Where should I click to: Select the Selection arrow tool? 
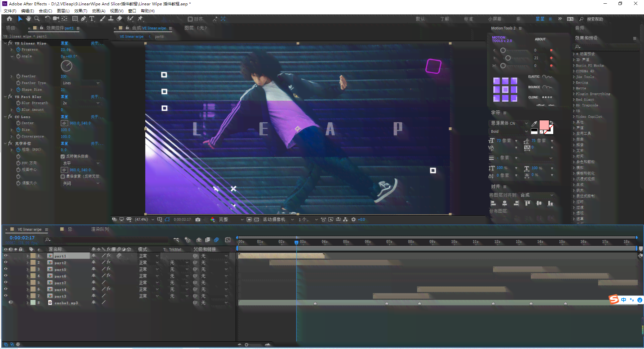(x=20, y=19)
